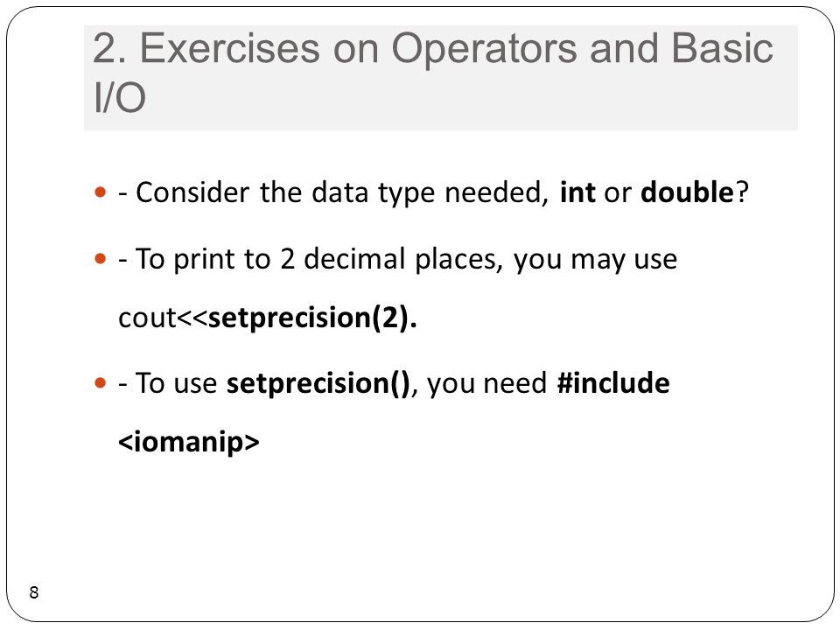This screenshot has height=630, width=840.
Task: Click the orange bullet before 'To print to 2'
Action: pos(100,259)
